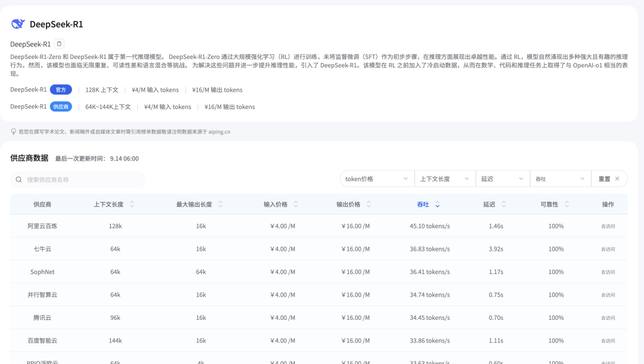644x364 pixels.
Task: Select the 腾讯云 supplier name
Action: tap(42, 318)
